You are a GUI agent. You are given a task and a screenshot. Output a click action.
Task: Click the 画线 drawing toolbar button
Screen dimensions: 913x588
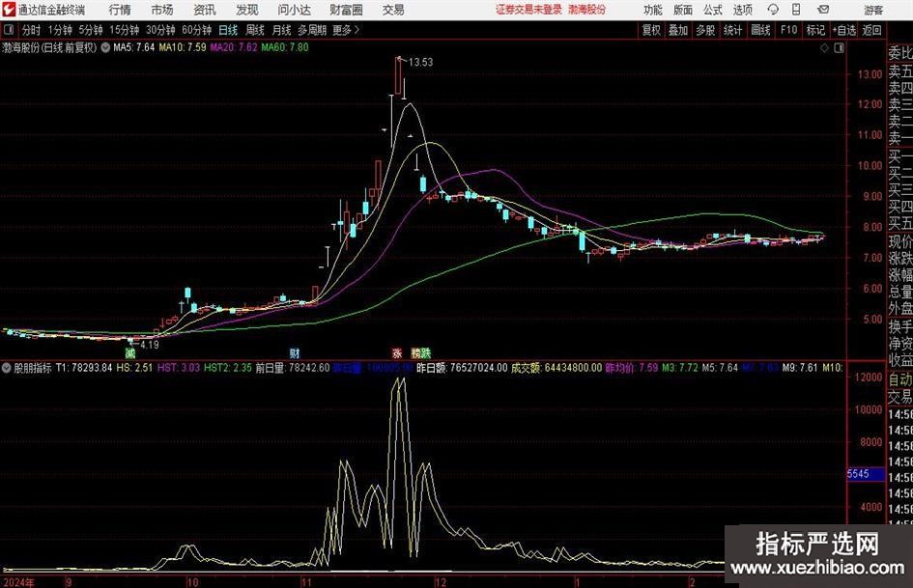tap(760, 30)
